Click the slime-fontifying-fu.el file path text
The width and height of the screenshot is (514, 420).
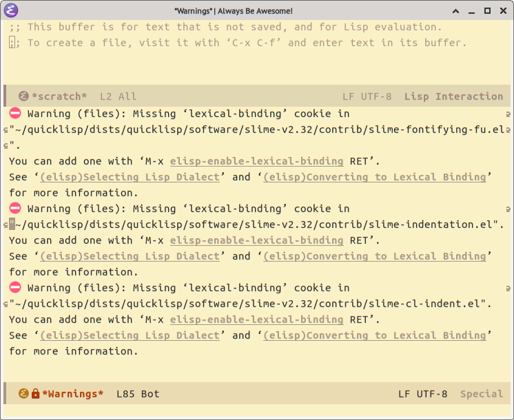(257, 129)
